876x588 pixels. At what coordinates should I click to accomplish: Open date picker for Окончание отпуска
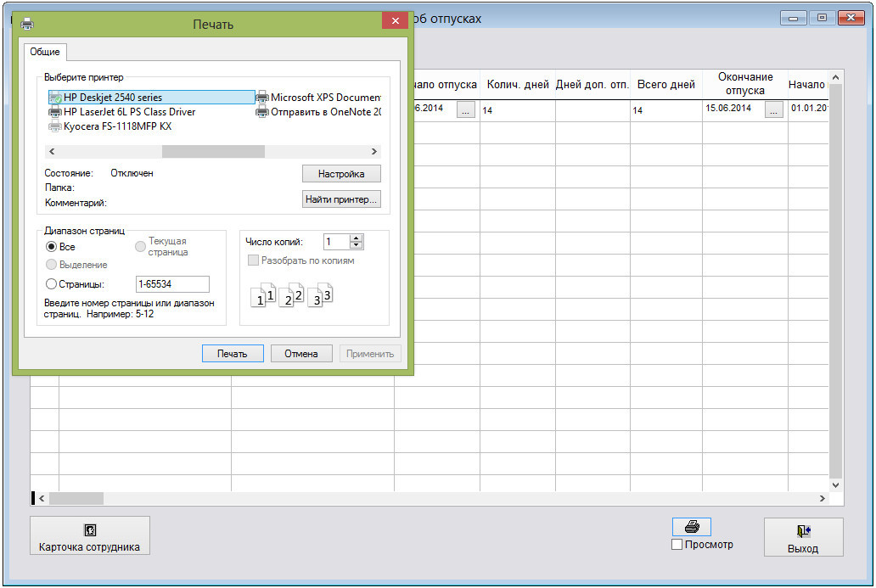click(773, 109)
